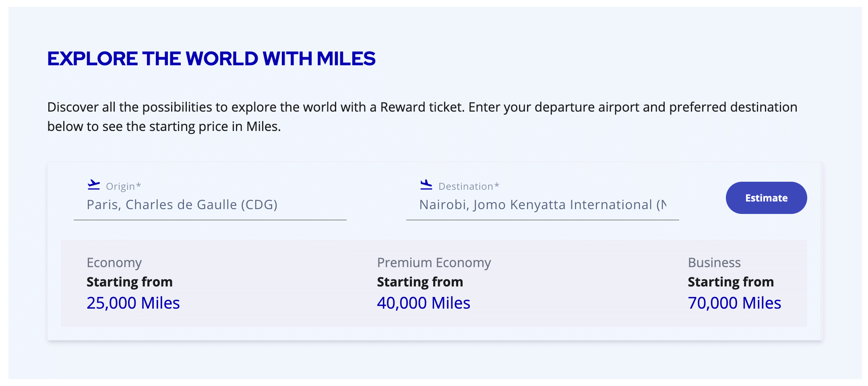The image size is (868, 386).
Task: Click the landing plane icon beside Destination
Action: coord(426,185)
